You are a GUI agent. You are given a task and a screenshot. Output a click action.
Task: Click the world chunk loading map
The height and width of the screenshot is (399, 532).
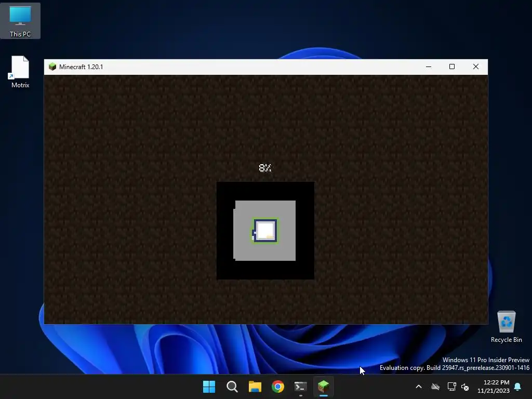(265, 231)
